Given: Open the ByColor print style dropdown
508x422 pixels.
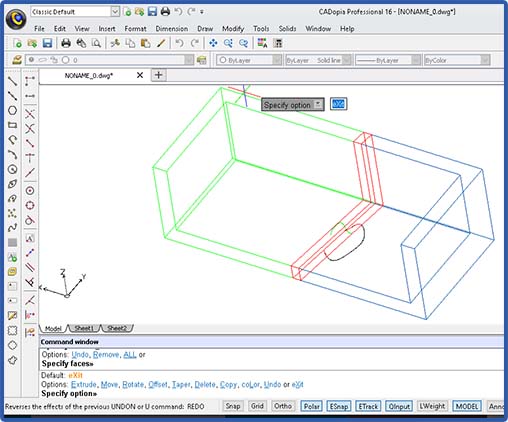Looking at the screenshot, I should tap(485, 60).
